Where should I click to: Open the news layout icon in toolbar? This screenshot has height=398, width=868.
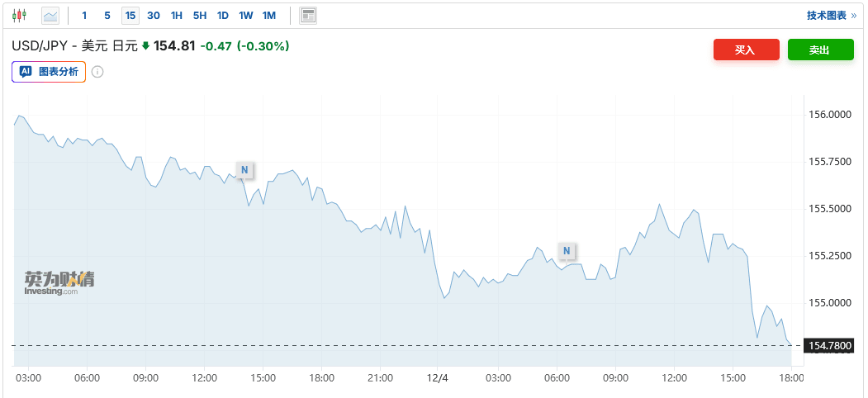308,15
